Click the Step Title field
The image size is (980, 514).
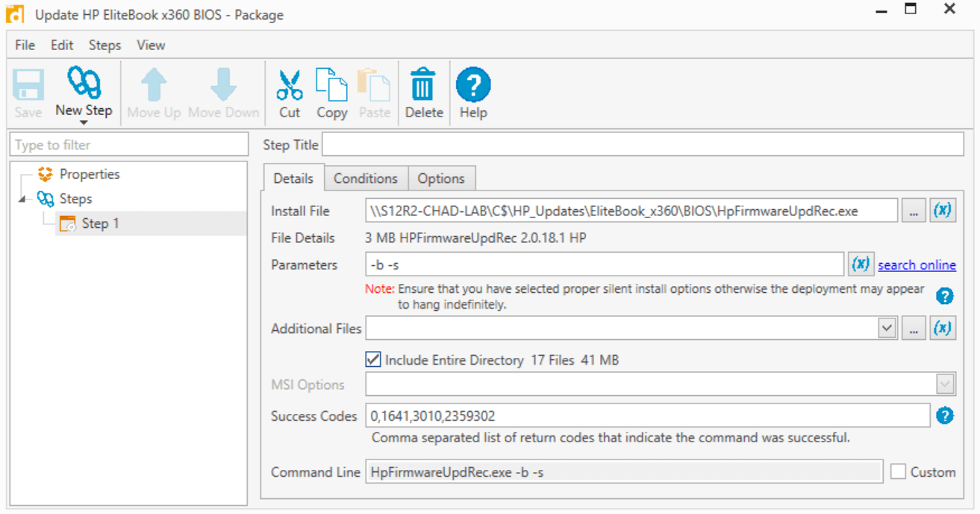coord(643,145)
